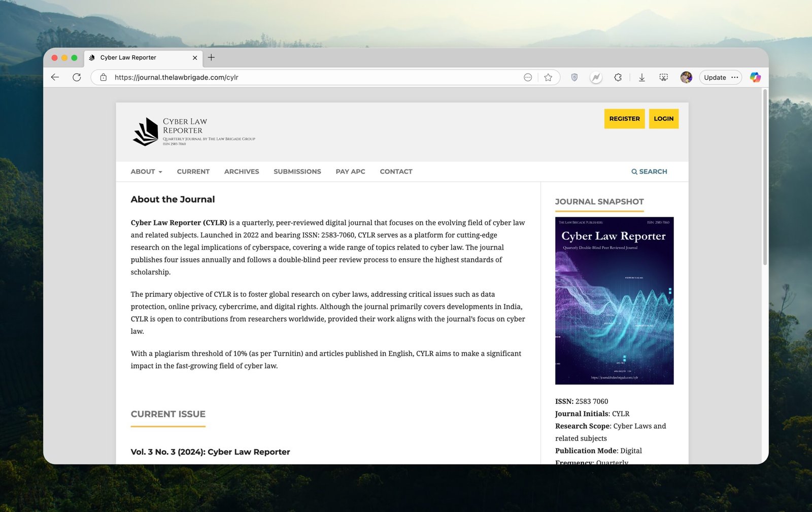Image resolution: width=812 pixels, height=512 pixels.
Task: Open Copilot from the toolbar
Action: (x=755, y=77)
